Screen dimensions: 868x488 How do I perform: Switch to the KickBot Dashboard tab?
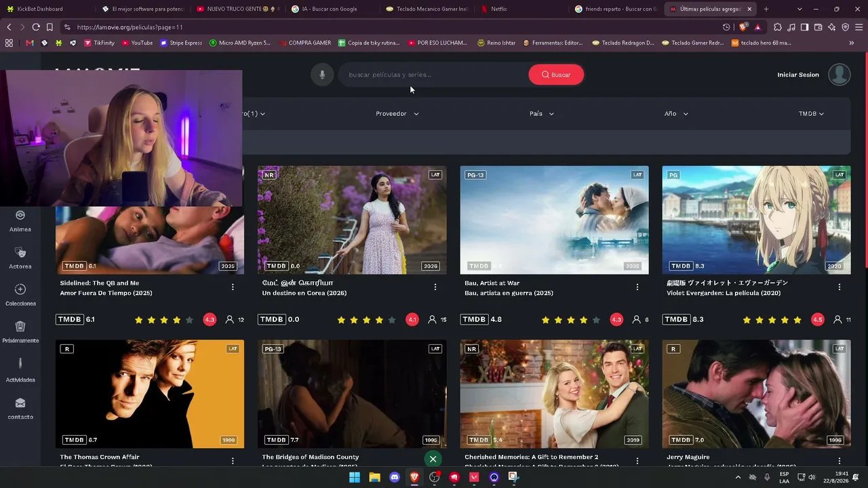click(47, 9)
